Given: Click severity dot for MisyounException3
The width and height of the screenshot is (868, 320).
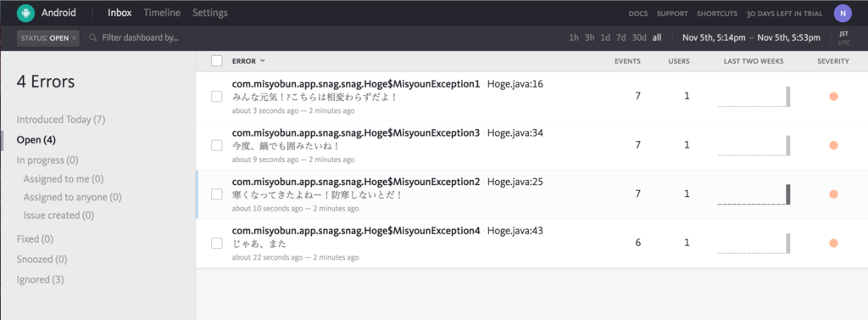Looking at the screenshot, I should coord(833,145).
